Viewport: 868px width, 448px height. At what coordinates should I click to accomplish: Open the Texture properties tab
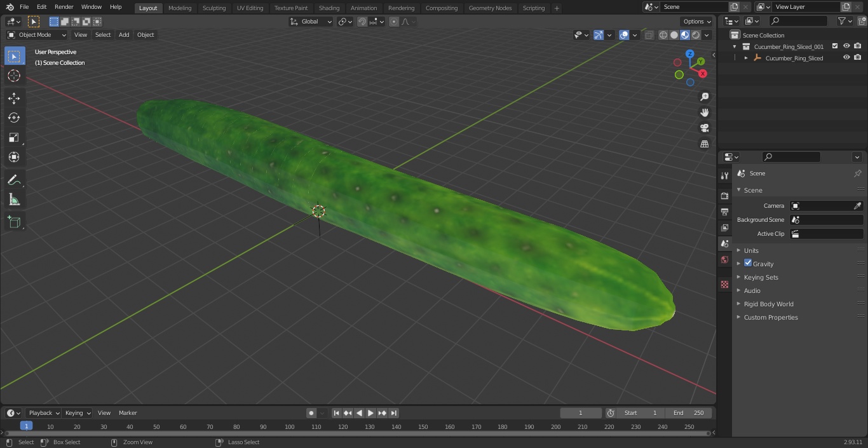724,285
